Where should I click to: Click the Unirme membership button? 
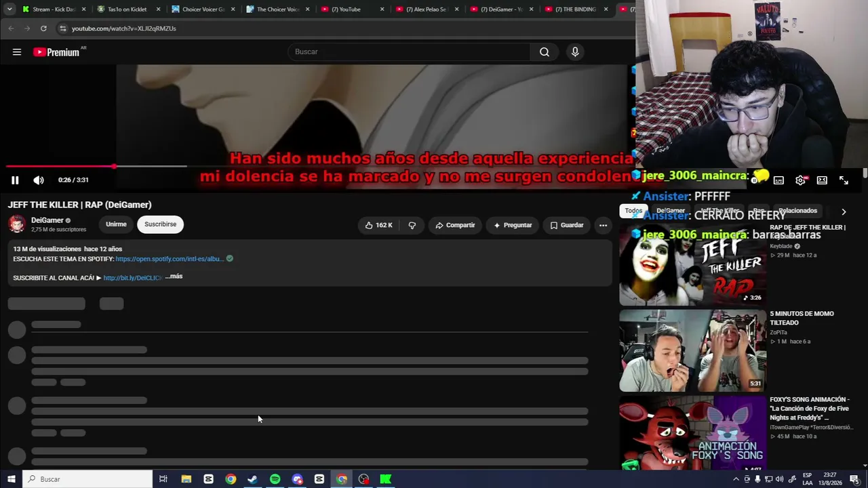116,224
